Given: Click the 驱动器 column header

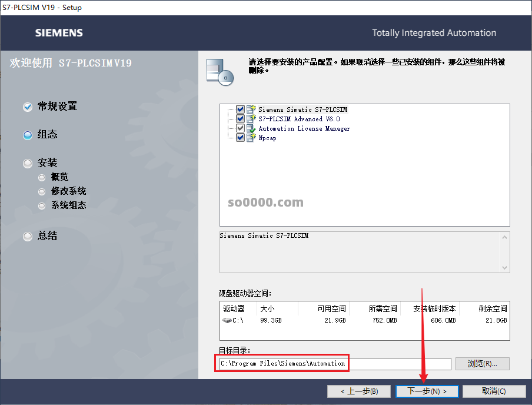Looking at the screenshot, I should pos(238,308).
